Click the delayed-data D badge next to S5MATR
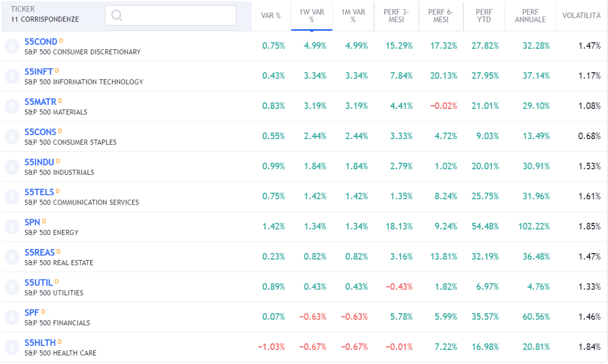608x364 pixels. pyautogui.click(x=60, y=101)
